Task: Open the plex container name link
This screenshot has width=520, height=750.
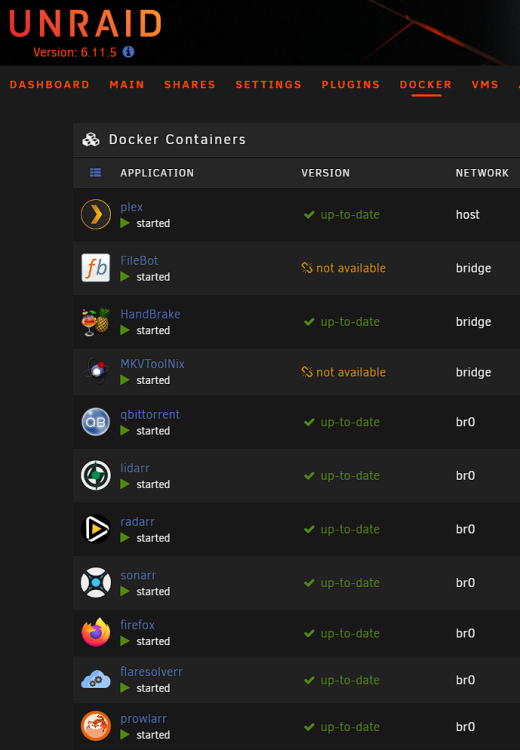Action: coord(132,207)
